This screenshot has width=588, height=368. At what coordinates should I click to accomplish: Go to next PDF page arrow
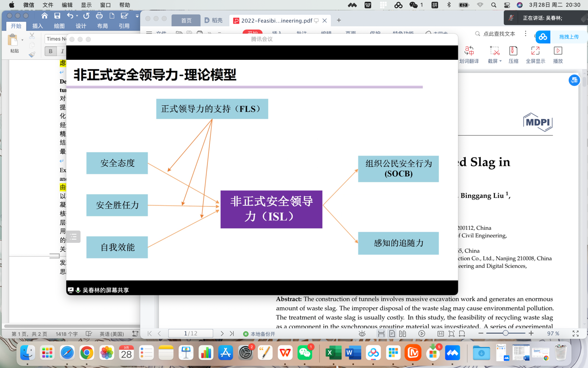[222, 334]
